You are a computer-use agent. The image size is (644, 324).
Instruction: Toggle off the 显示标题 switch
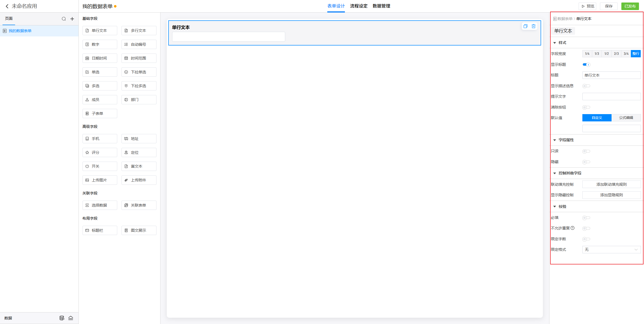[x=586, y=65]
